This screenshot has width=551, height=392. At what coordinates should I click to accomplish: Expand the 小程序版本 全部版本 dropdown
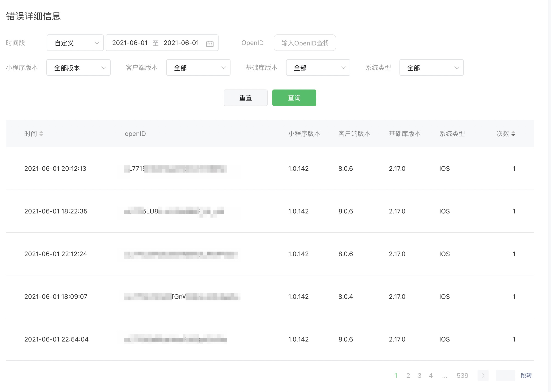click(x=78, y=67)
